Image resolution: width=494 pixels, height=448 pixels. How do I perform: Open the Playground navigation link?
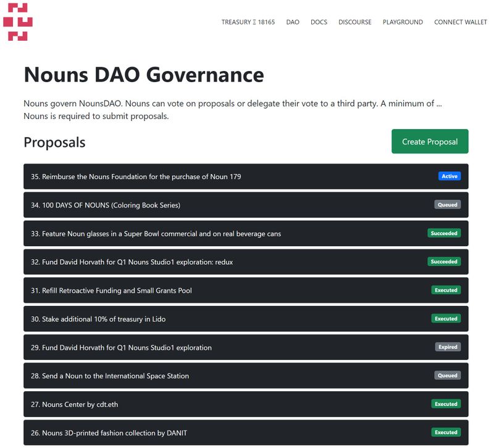tap(403, 22)
